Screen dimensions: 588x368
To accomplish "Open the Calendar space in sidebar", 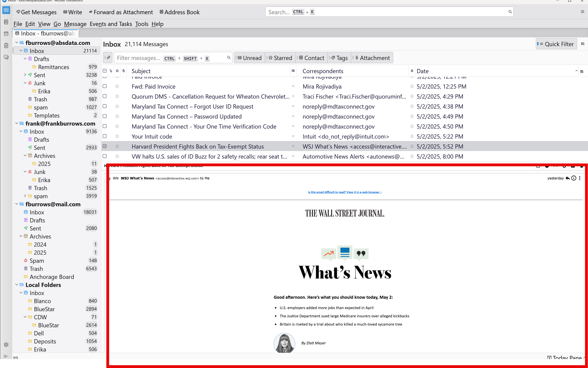I will tap(6, 34).
